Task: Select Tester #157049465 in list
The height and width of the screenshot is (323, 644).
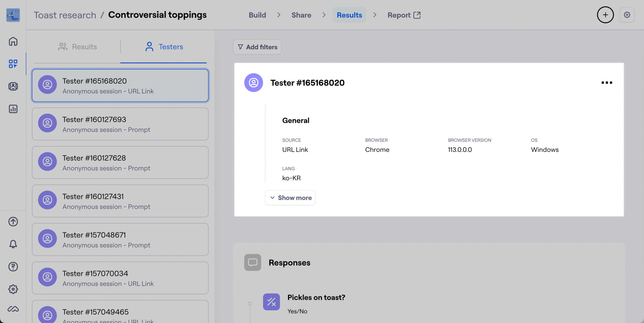Action: click(x=120, y=312)
